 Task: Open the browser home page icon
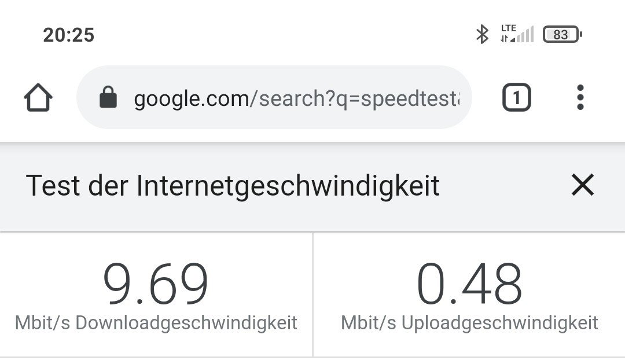pos(38,97)
